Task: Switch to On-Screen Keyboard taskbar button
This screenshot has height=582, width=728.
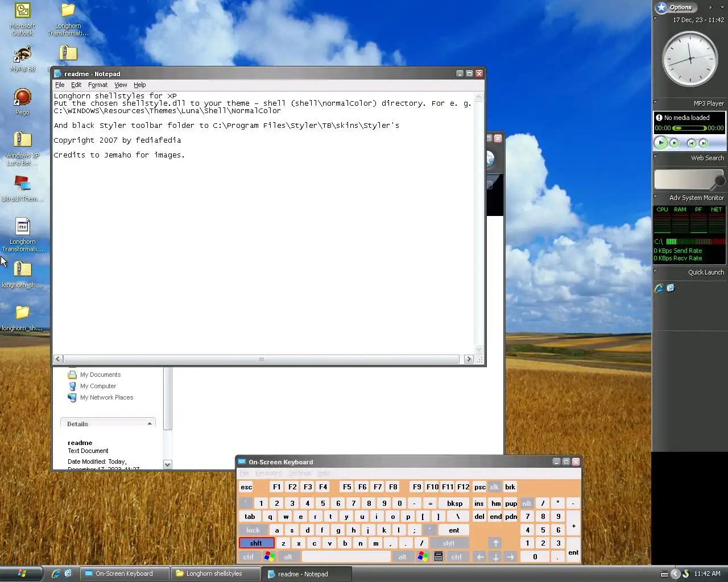Action: click(x=125, y=573)
